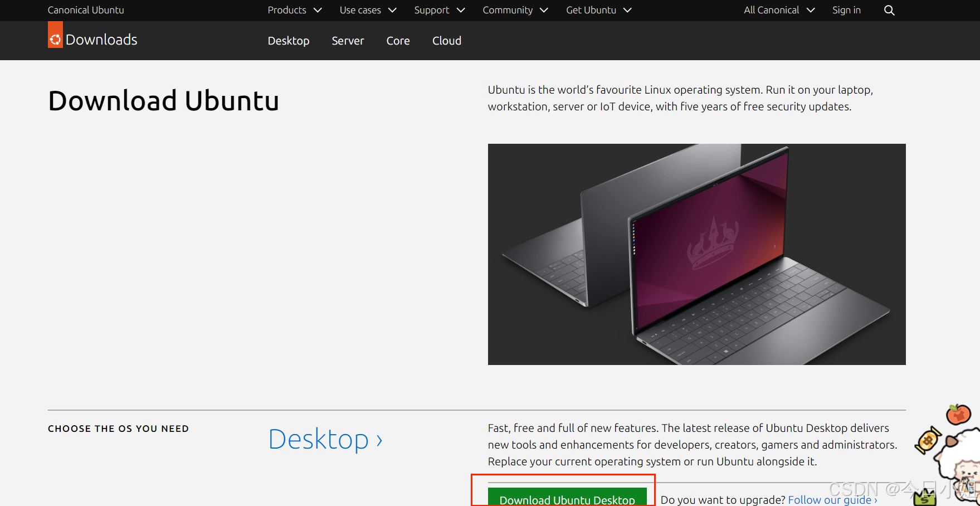Go to Downloads home title
Viewport: 980px width, 506px height.
point(101,40)
